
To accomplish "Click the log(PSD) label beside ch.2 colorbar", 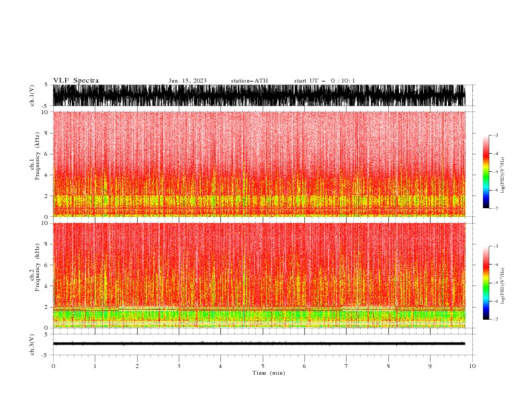I will coord(502,286).
